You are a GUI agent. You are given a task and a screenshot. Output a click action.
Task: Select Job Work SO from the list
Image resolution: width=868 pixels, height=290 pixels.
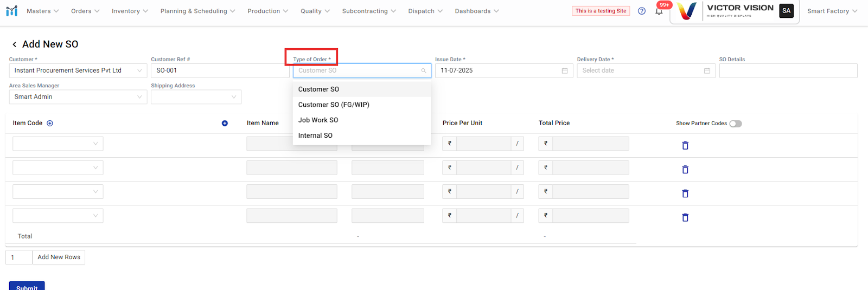[x=318, y=120]
